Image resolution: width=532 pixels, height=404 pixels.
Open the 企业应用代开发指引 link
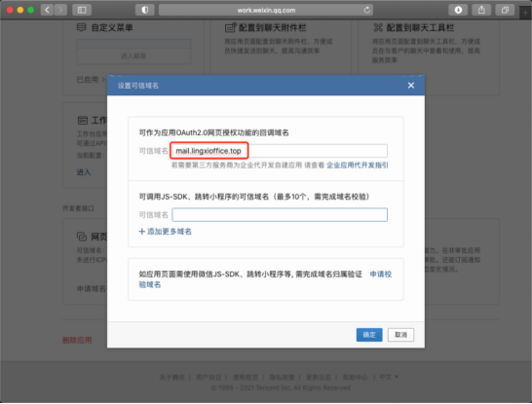tap(358, 165)
